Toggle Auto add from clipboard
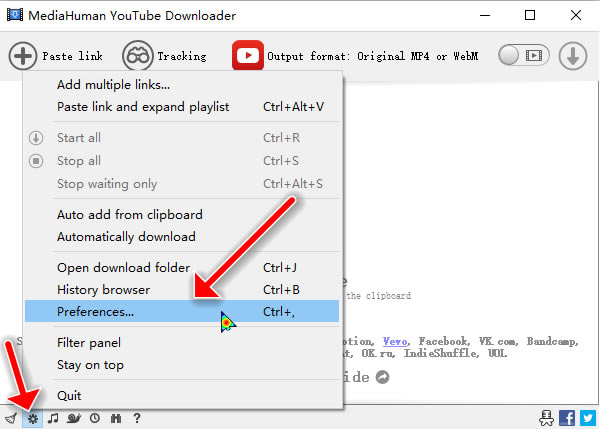Viewport: 600px width, 429px height. point(182,215)
